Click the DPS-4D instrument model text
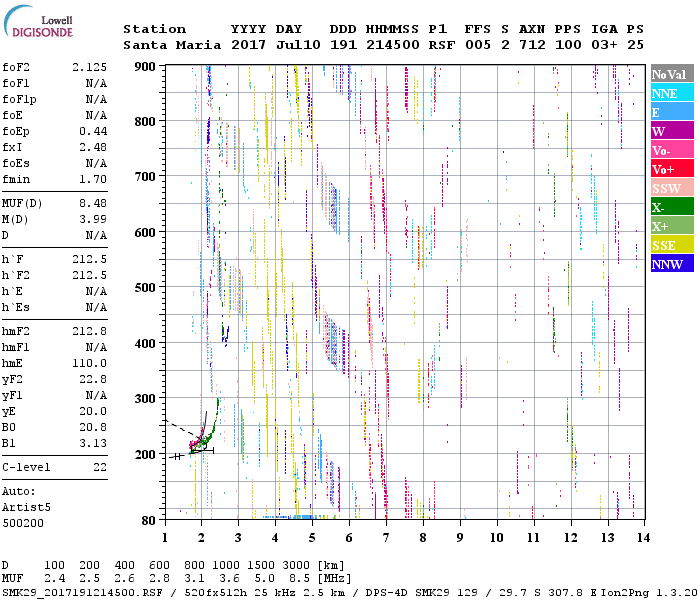700x600 pixels. (386, 592)
